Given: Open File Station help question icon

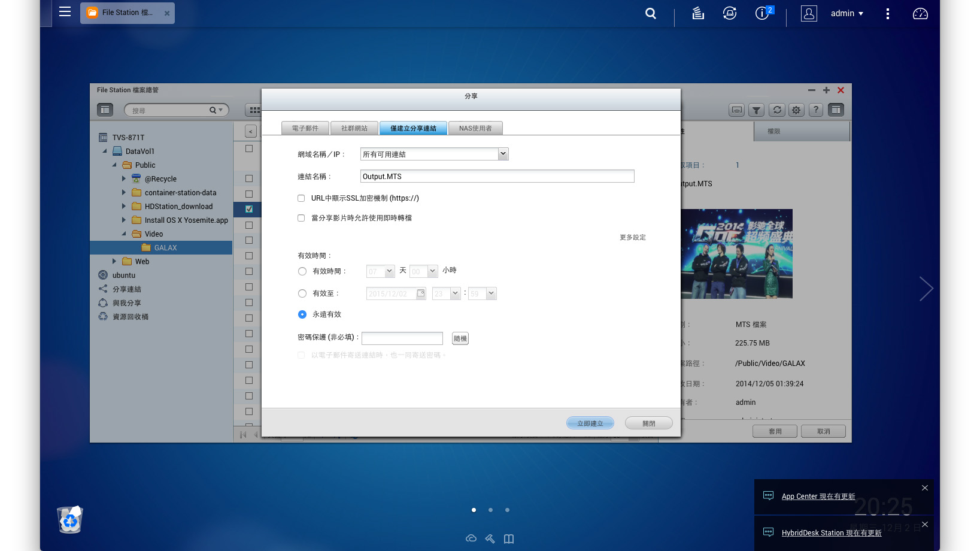Looking at the screenshot, I should tap(815, 110).
